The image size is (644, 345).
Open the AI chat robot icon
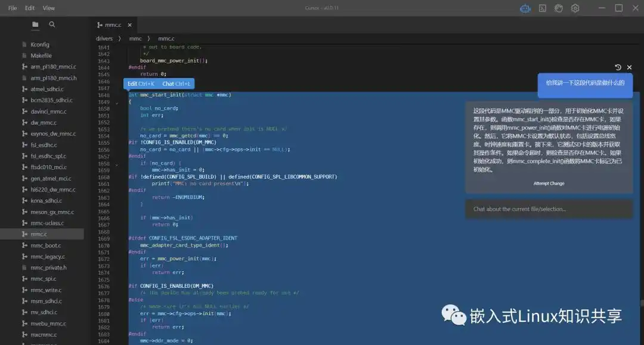[525, 8]
